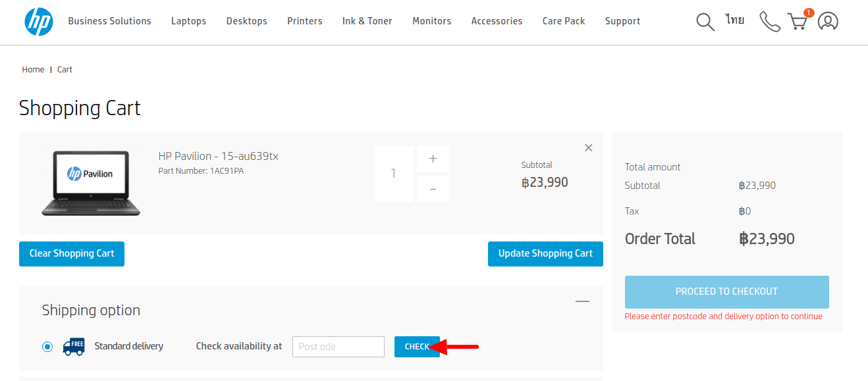The height and width of the screenshot is (381, 868).
Task: Open the Ink & Toner menu
Action: click(x=367, y=21)
